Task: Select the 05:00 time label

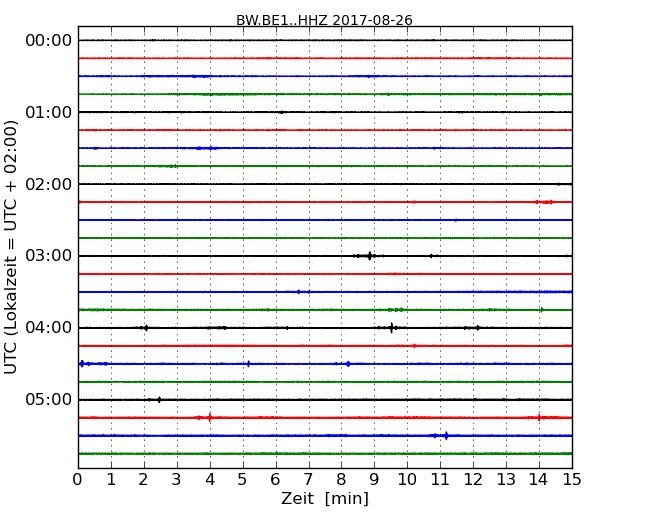Action: pyautogui.click(x=49, y=399)
